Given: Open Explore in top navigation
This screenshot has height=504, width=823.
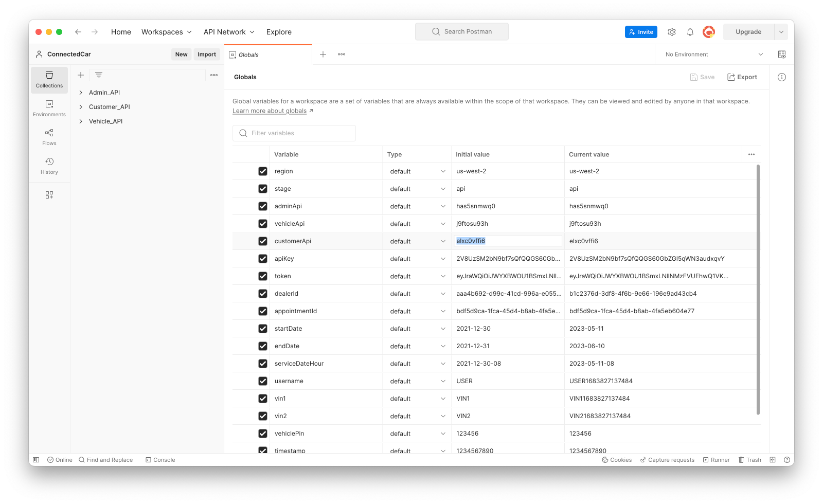Looking at the screenshot, I should pos(279,32).
